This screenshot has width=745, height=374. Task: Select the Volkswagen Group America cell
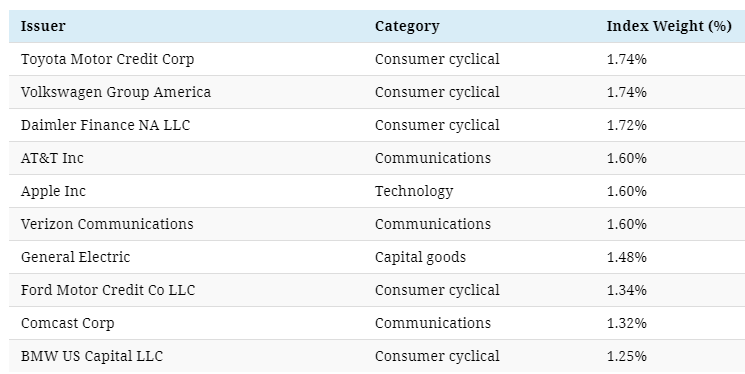click(x=116, y=92)
